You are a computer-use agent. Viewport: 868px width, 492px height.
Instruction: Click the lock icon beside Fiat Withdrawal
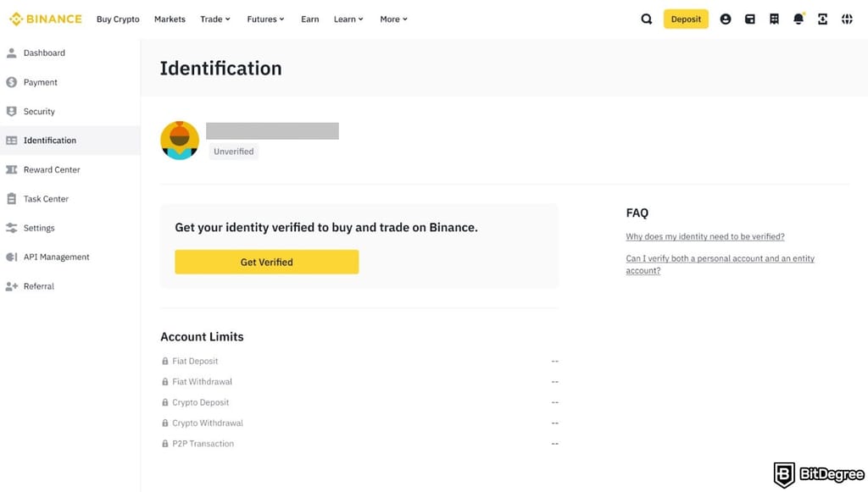tap(165, 381)
